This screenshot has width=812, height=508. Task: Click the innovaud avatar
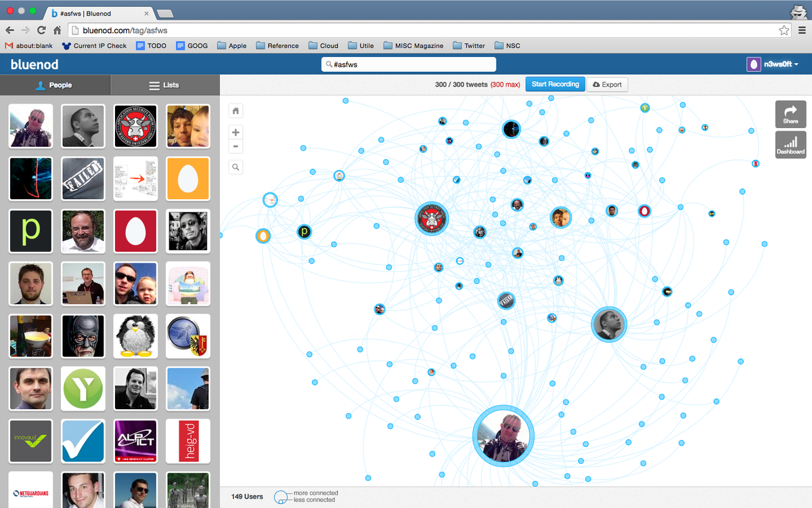[x=30, y=441]
